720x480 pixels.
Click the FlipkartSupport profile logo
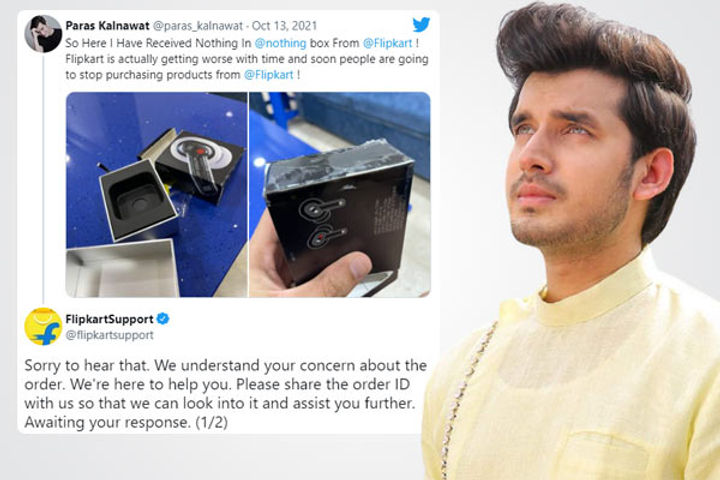(x=44, y=327)
